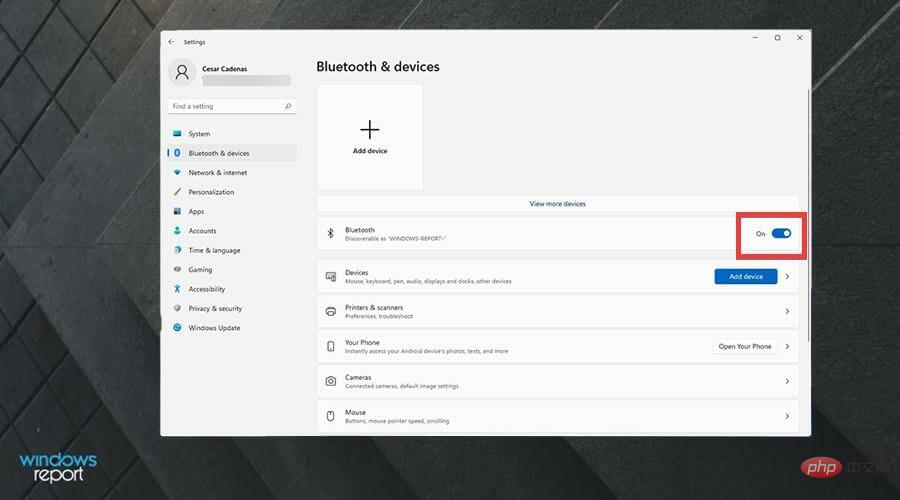The width and height of the screenshot is (900, 500).
Task: Click the blue Add device button
Action: [745, 277]
